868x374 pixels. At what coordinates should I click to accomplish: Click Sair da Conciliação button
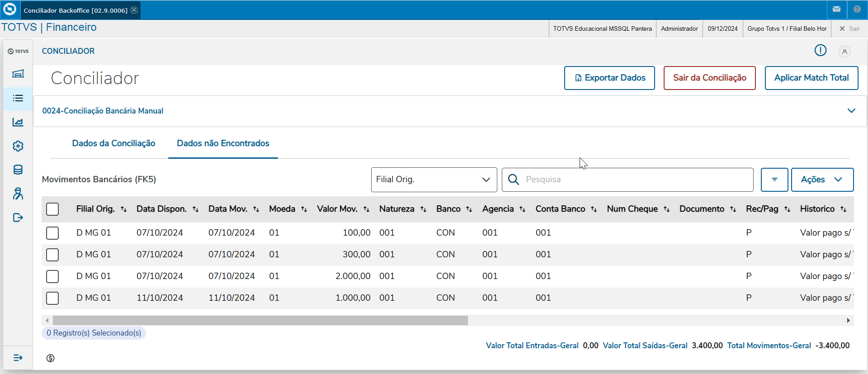[x=709, y=78]
